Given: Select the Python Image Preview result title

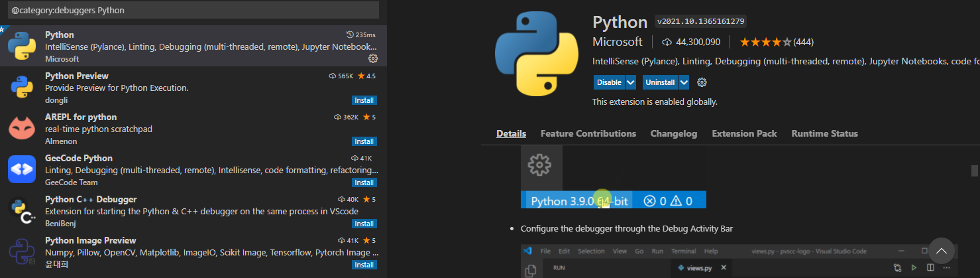Looking at the screenshot, I should tap(91, 240).
